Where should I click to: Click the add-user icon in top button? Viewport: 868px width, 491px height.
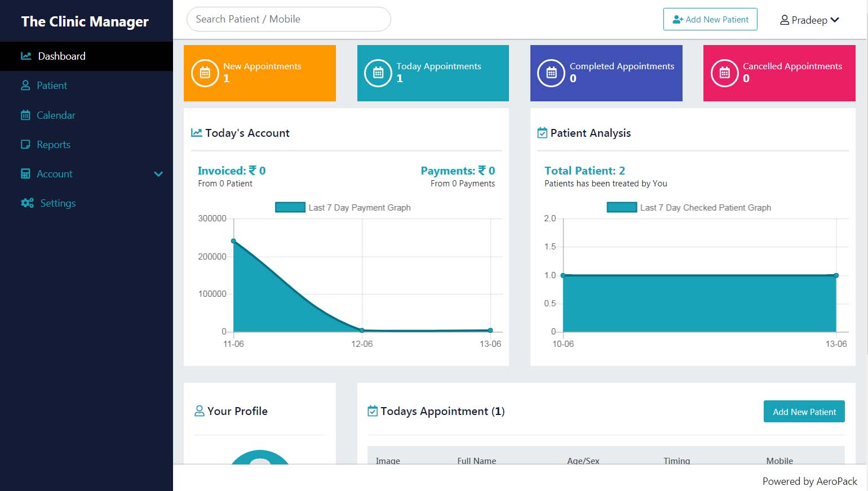pyautogui.click(x=678, y=19)
